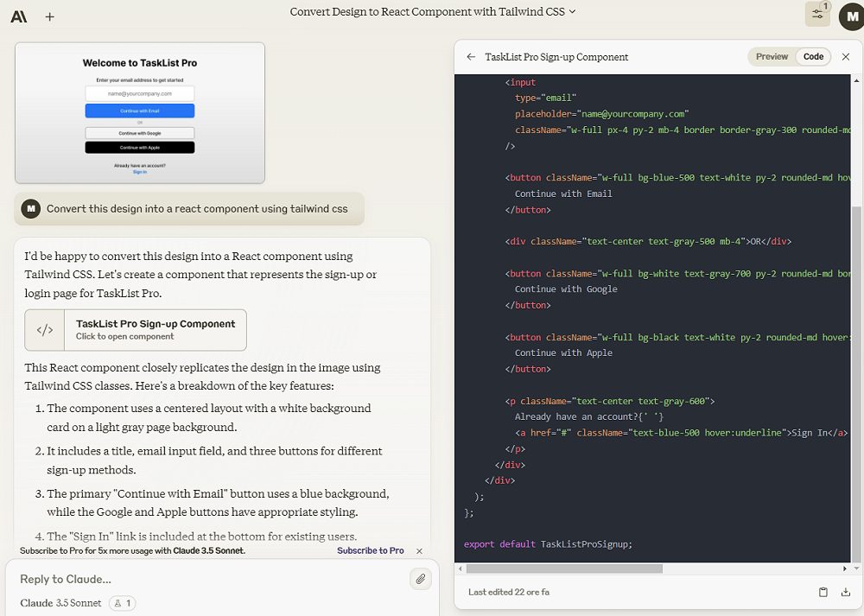864x616 pixels.
Task: Click the horizontal scrollbar in the code panel
Action: [564, 568]
